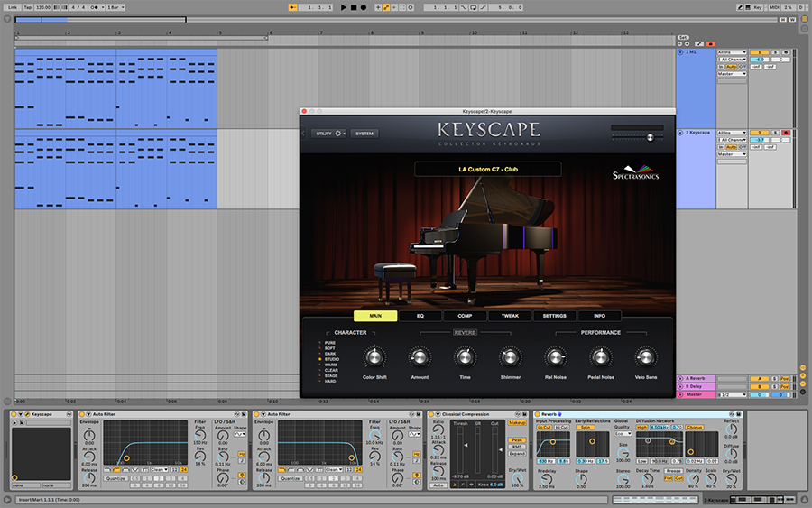Click the SYSTEM button in Keyscape

click(364, 134)
